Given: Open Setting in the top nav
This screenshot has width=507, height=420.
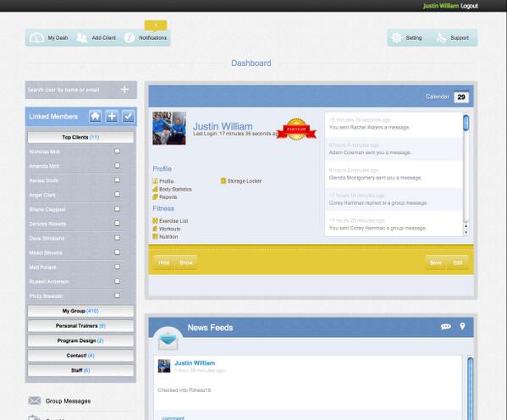Looking at the screenshot, I should 414,38.
